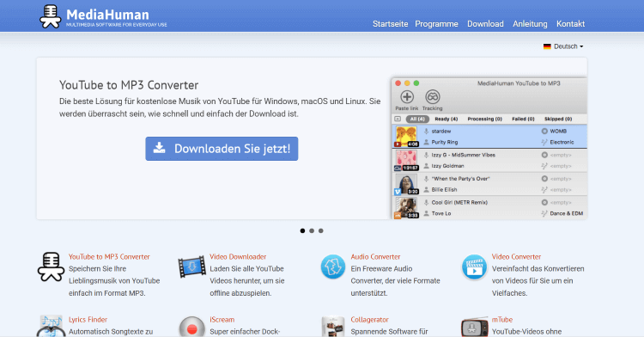This screenshot has width=644, height=337.
Task: Open the Video Downloader link
Action: click(x=238, y=257)
